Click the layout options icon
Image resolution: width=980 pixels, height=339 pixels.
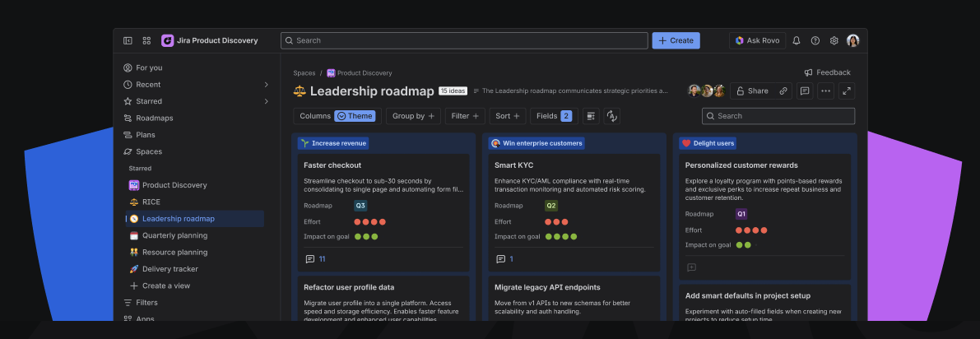[592, 116]
